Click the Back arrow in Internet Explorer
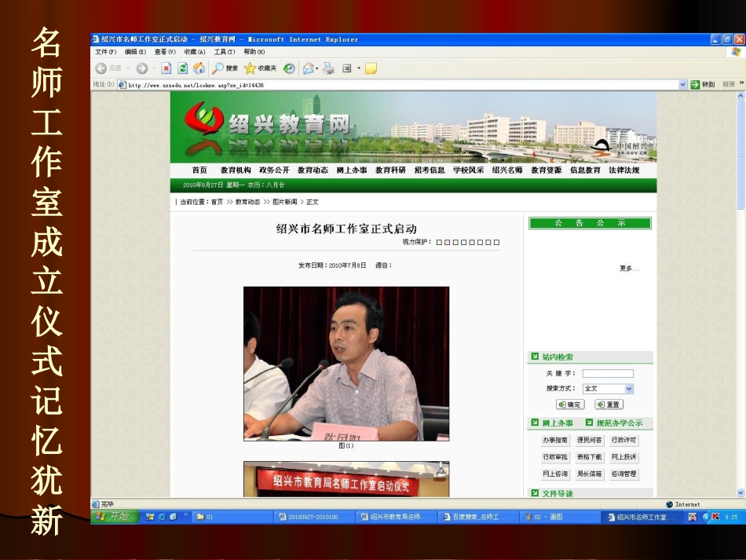The width and height of the screenshot is (746, 560). coord(101,68)
